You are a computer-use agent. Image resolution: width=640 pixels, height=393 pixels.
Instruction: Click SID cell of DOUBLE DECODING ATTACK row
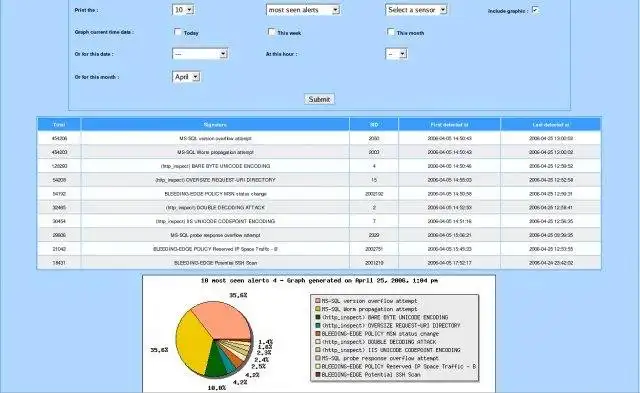(374, 208)
